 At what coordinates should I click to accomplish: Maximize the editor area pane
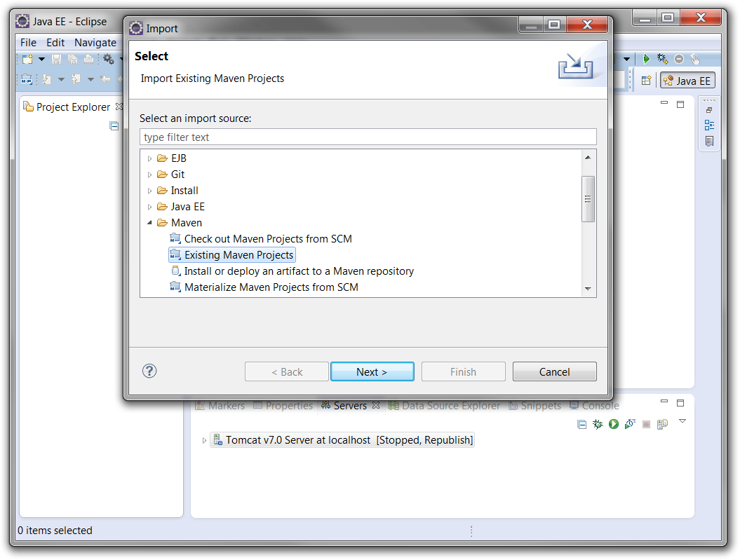tap(680, 104)
